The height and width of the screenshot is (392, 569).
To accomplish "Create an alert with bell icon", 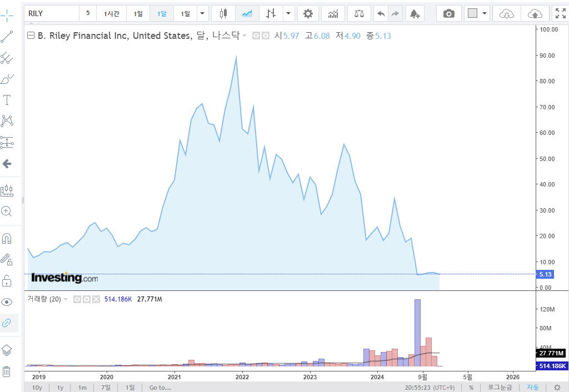I will click(x=415, y=14).
